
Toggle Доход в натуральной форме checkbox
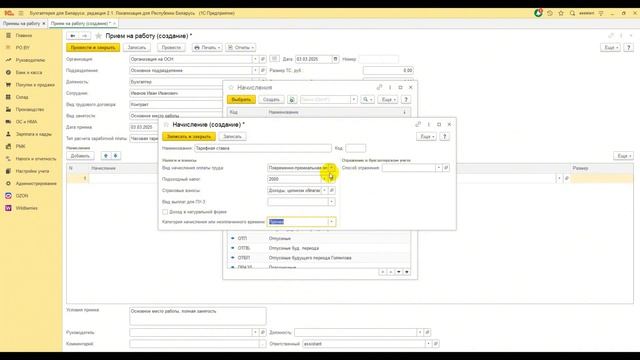coord(165,212)
